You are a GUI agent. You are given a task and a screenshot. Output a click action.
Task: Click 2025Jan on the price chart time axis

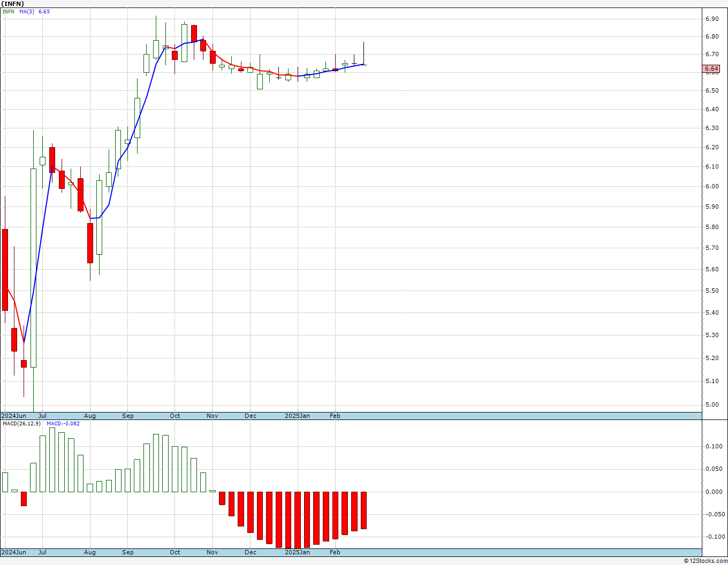[297, 416]
